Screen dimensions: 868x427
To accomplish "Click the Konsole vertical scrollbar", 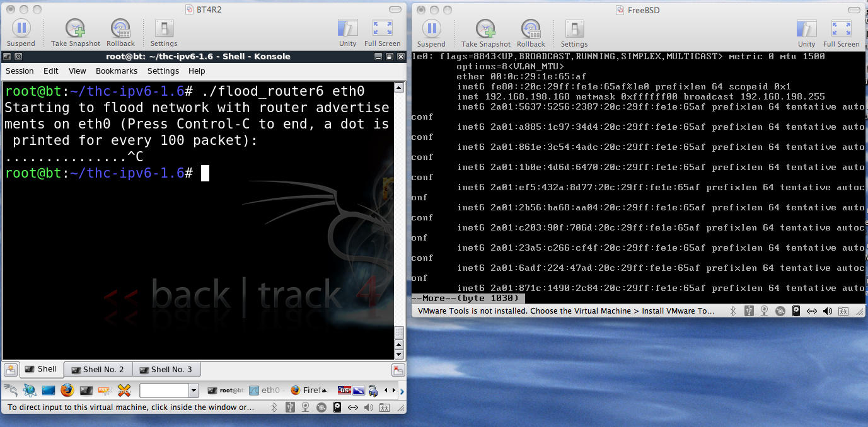I will [398, 220].
